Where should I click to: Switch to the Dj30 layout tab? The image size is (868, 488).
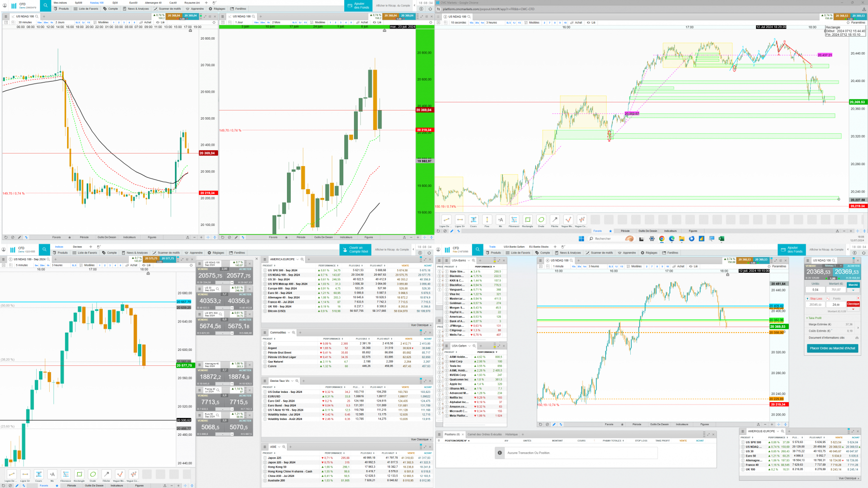(x=115, y=2)
